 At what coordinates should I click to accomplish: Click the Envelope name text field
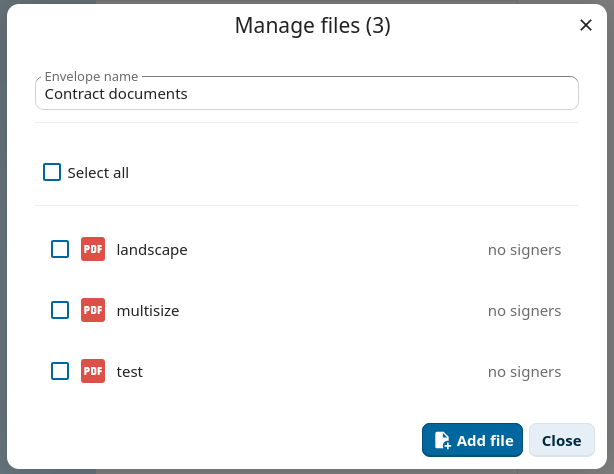pos(306,94)
